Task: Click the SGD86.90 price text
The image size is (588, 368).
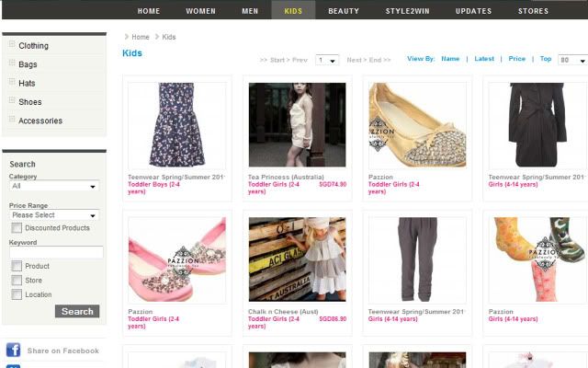Action: click(x=333, y=319)
